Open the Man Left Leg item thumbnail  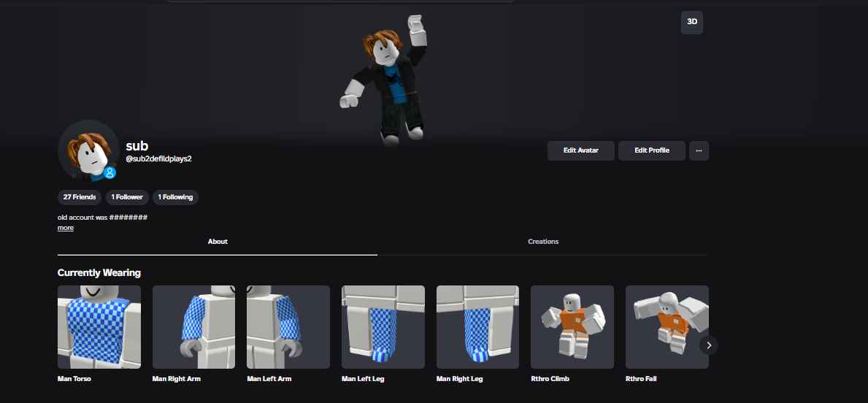(383, 327)
